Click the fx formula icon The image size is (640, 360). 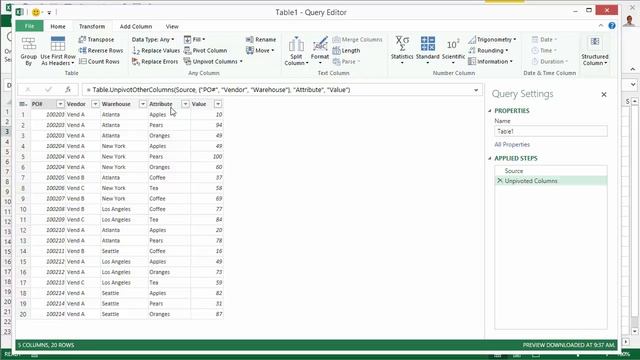(x=68, y=89)
